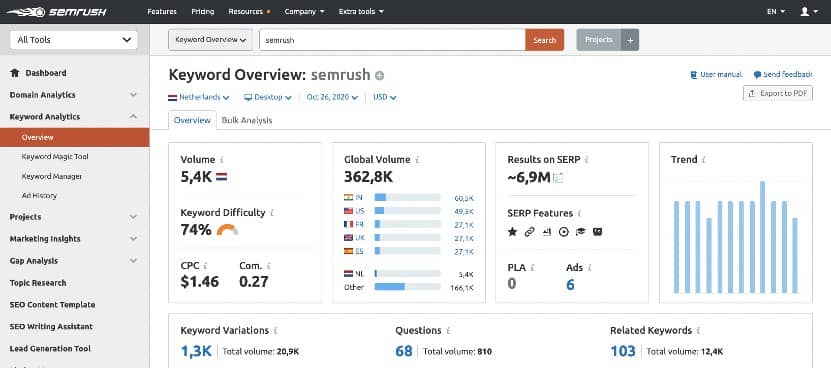Click the star SERP feature icon
This screenshot has width=831, height=368.
click(x=512, y=232)
